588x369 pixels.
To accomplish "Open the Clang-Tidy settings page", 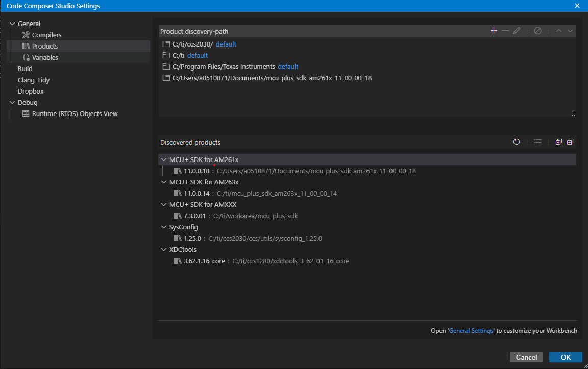I will pyautogui.click(x=34, y=80).
